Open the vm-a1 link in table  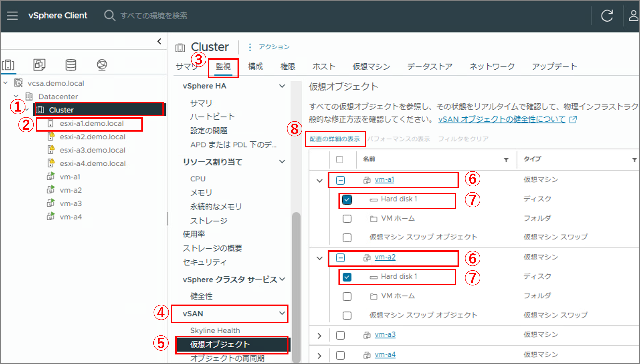(x=384, y=180)
